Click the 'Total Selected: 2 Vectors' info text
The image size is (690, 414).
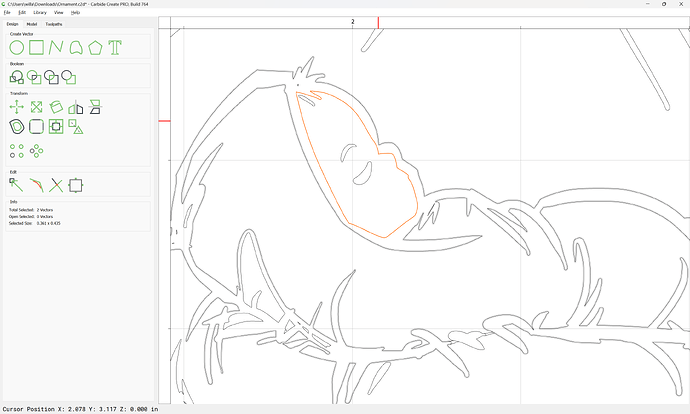(x=31, y=210)
